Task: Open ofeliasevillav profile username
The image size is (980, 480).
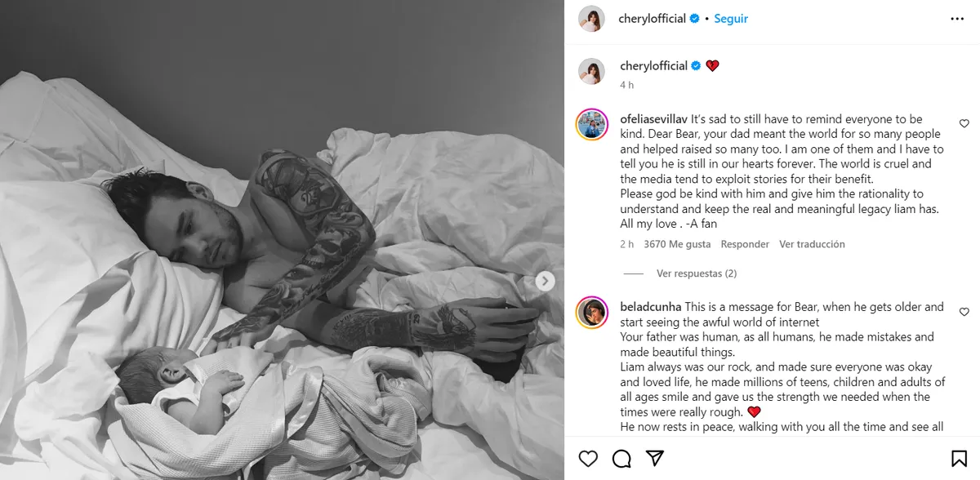Action: [654, 119]
